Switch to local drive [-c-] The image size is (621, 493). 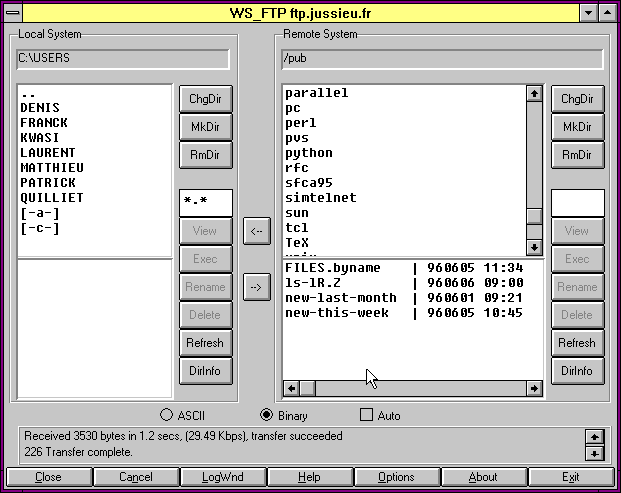tap(40, 228)
